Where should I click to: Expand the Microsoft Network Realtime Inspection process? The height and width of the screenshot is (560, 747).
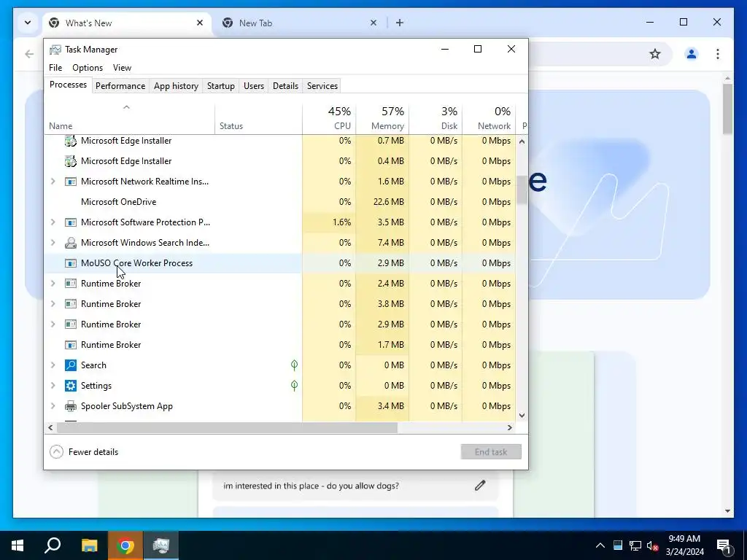click(x=53, y=182)
